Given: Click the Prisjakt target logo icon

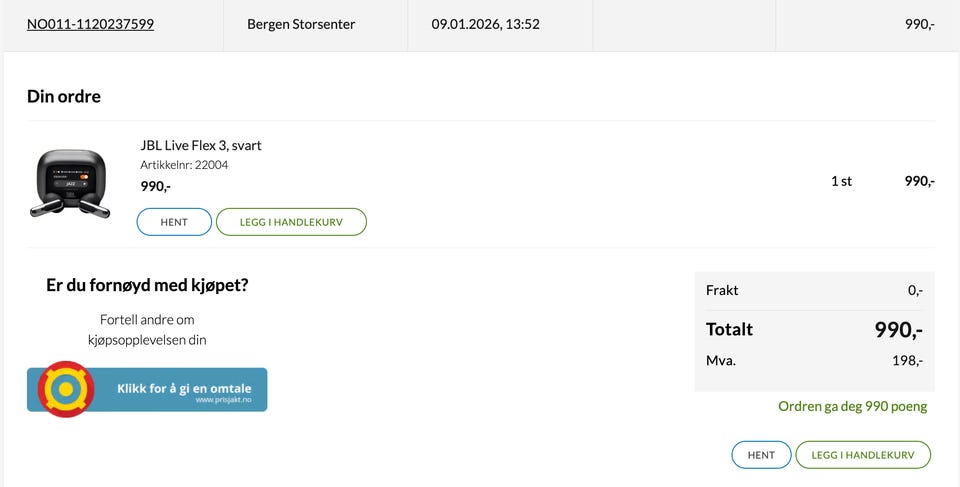Looking at the screenshot, I should click(x=66, y=389).
